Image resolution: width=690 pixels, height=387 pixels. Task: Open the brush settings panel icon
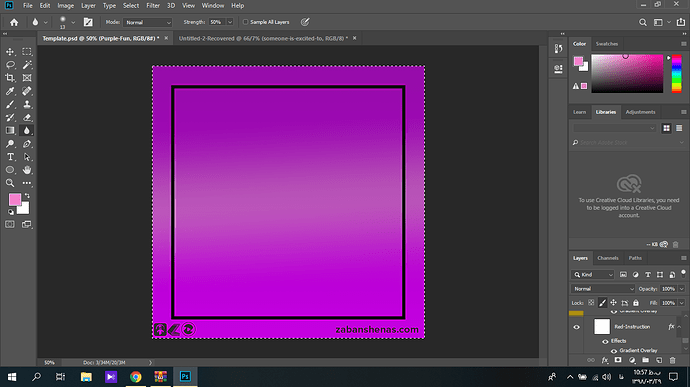coord(88,22)
